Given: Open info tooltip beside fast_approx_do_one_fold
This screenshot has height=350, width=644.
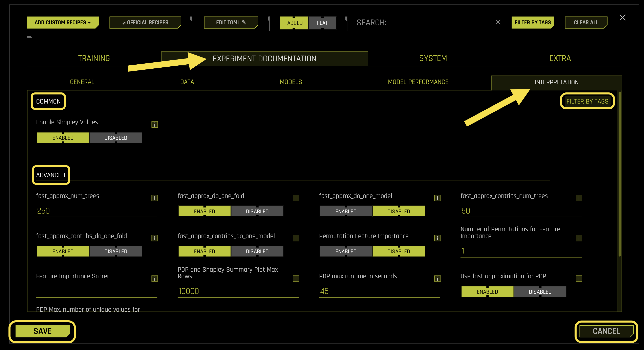Looking at the screenshot, I should point(296,198).
